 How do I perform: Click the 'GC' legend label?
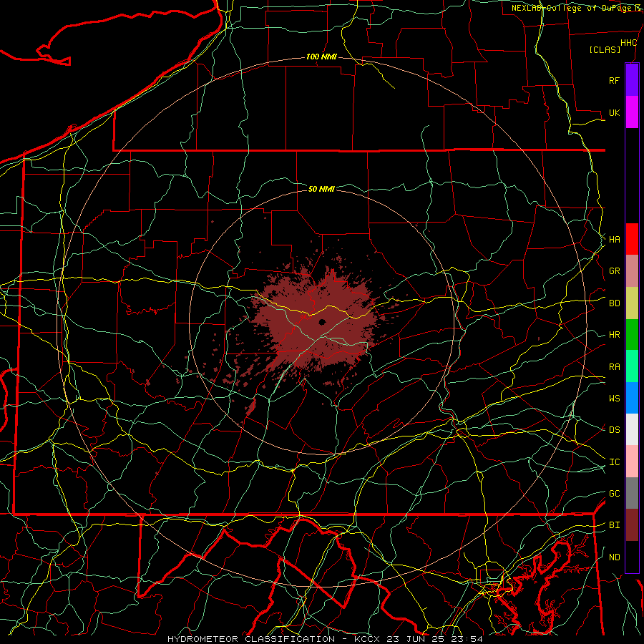point(614,493)
